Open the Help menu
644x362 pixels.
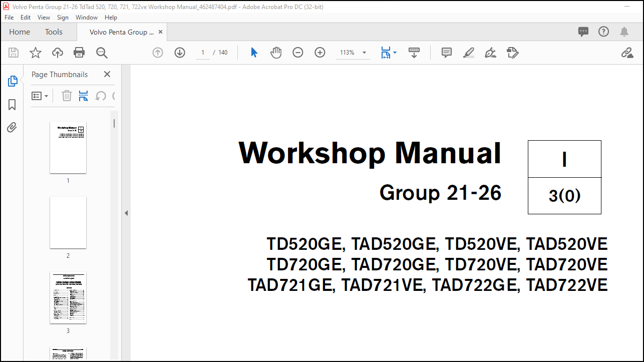coord(111,17)
